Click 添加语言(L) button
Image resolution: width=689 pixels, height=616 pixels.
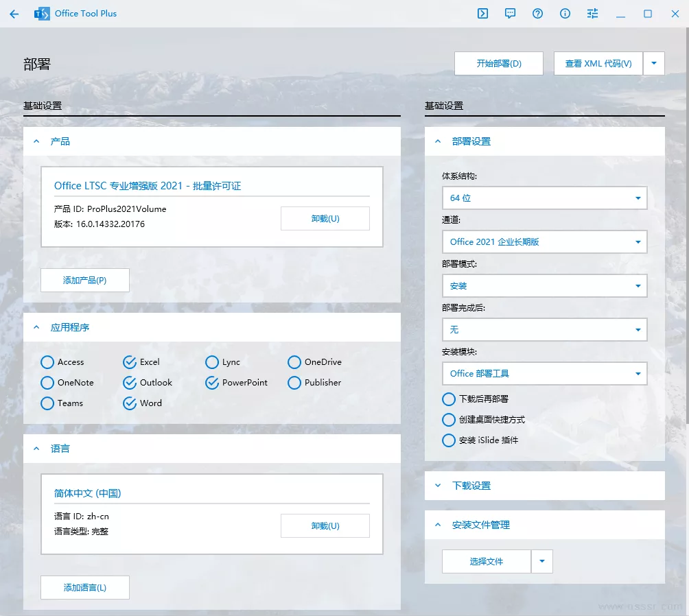[x=85, y=588]
